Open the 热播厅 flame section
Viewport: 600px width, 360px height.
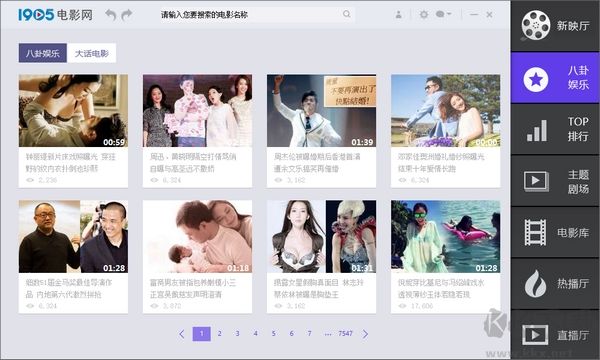click(x=555, y=283)
